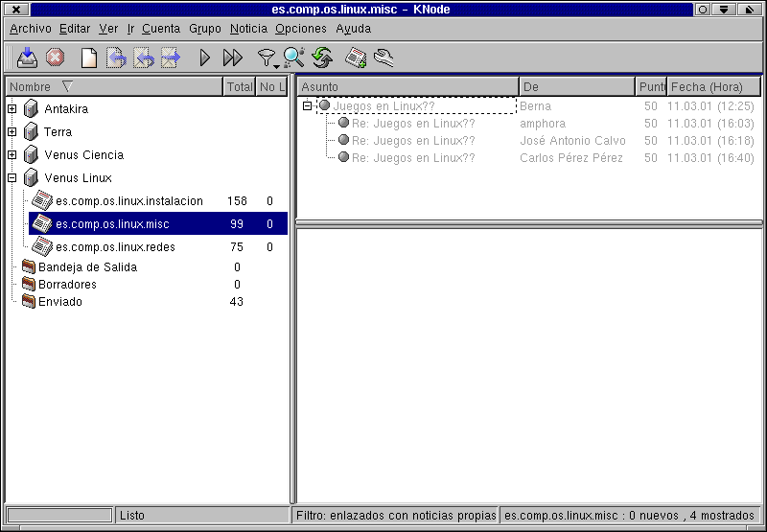Open the Noticia menu
The width and height of the screenshot is (767, 532).
[248, 29]
